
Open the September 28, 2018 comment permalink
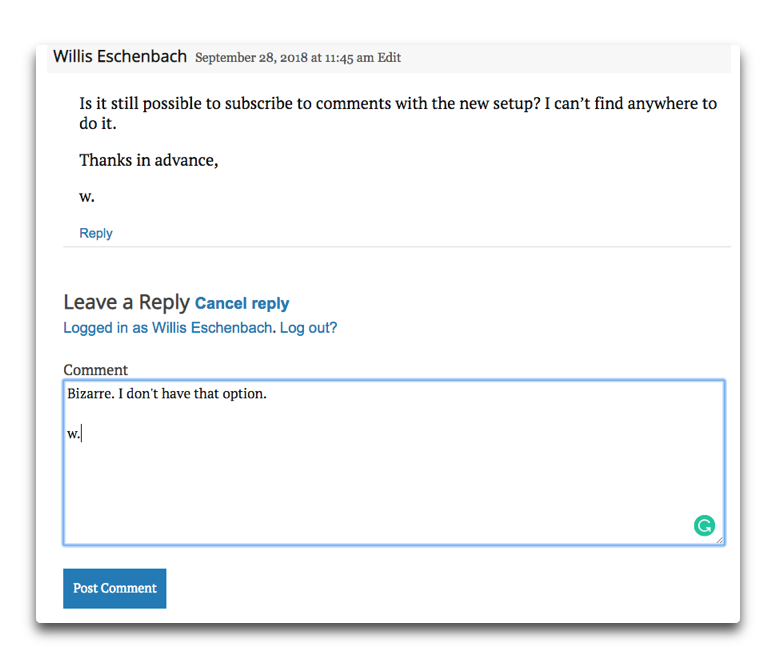[284, 58]
